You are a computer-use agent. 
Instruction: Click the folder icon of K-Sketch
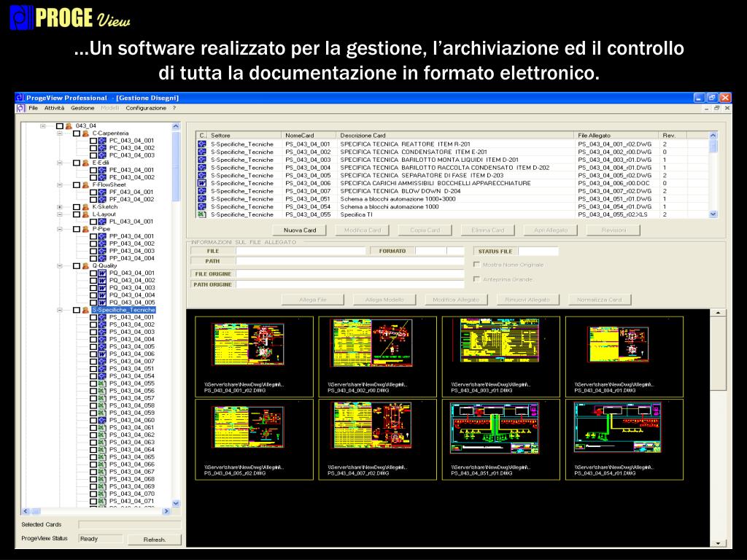coord(85,206)
